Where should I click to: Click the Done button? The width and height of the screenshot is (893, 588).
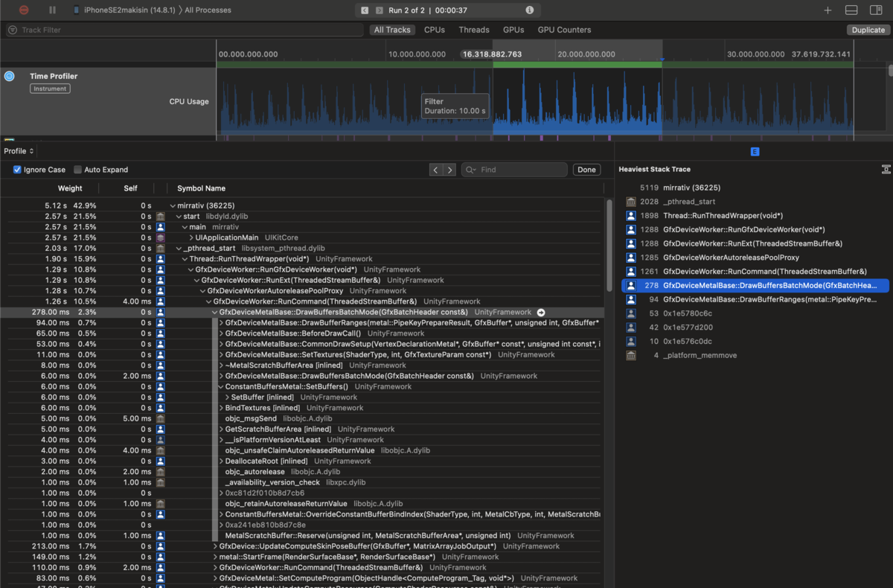point(586,170)
